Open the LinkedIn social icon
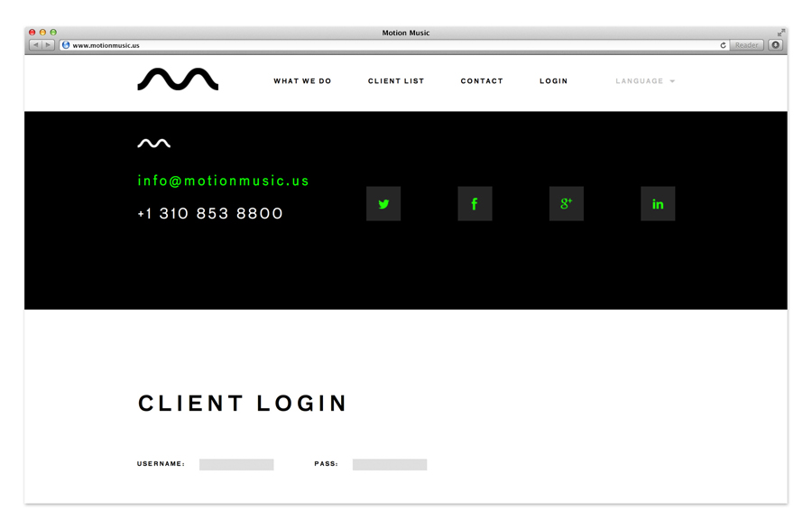The width and height of the screenshot is (812, 530). (658, 204)
